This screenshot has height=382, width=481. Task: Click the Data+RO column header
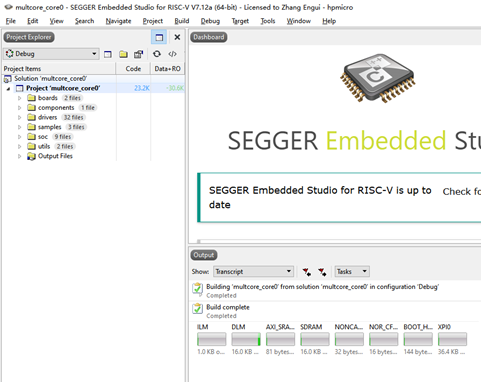(x=167, y=69)
